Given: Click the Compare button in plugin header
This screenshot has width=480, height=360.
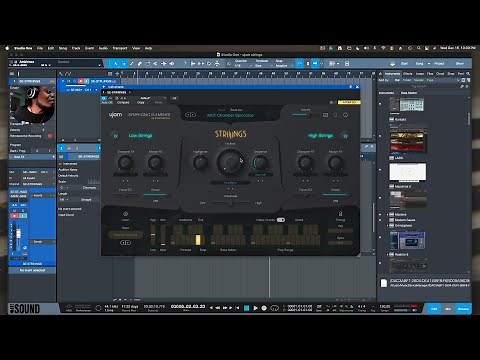Looking at the screenshot, I should tap(123, 103).
